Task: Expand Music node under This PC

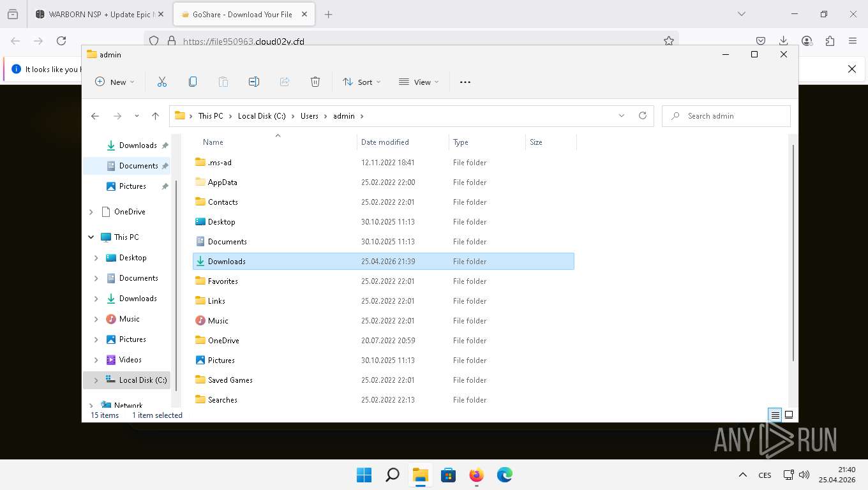Action: point(96,319)
